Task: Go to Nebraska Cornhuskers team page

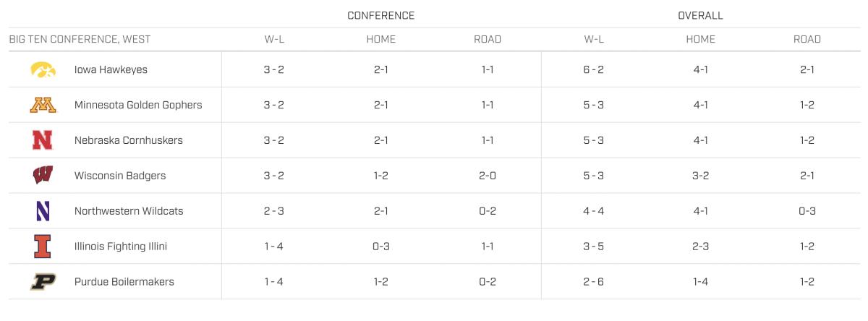Action: (129, 140)
